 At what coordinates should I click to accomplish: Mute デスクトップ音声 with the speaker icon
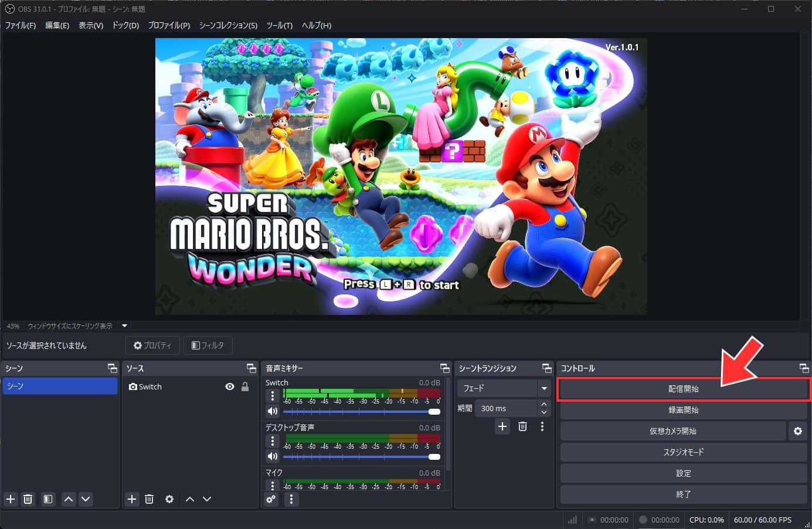(271, 456)
